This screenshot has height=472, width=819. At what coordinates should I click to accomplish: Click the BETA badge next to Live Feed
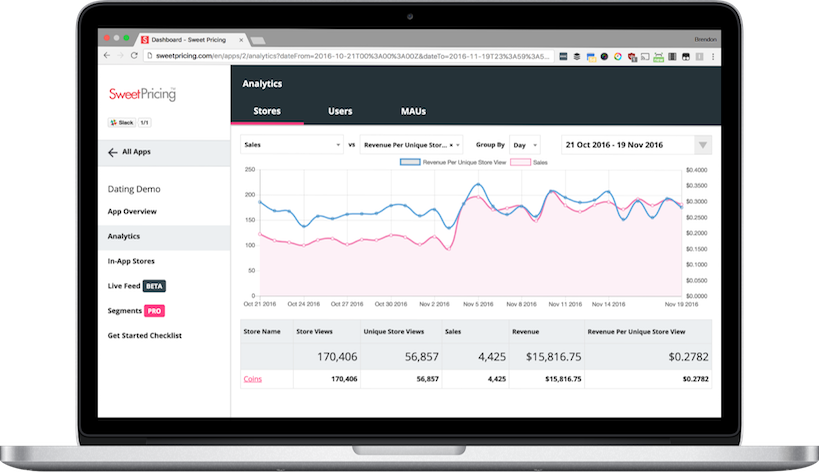[154, 286]
